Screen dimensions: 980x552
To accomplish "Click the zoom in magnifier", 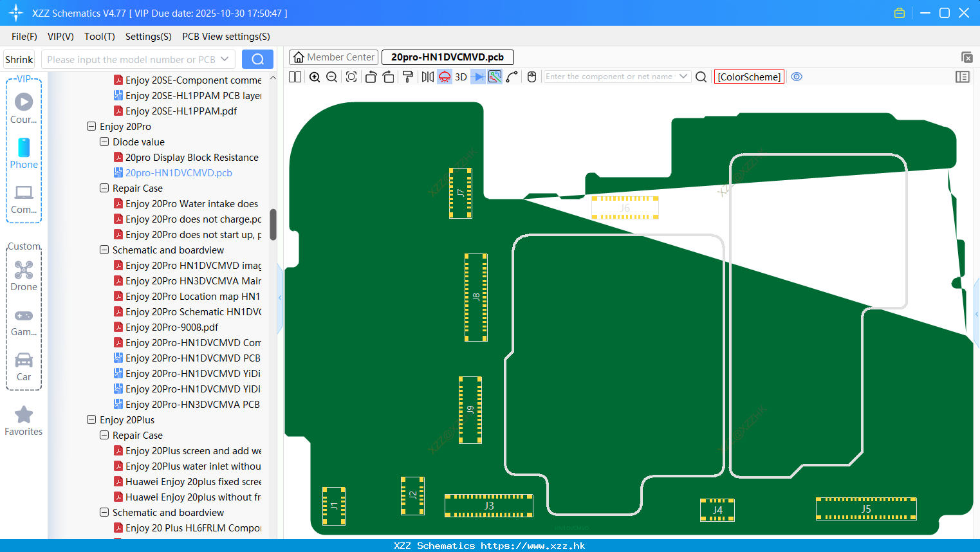I will 315,77.
